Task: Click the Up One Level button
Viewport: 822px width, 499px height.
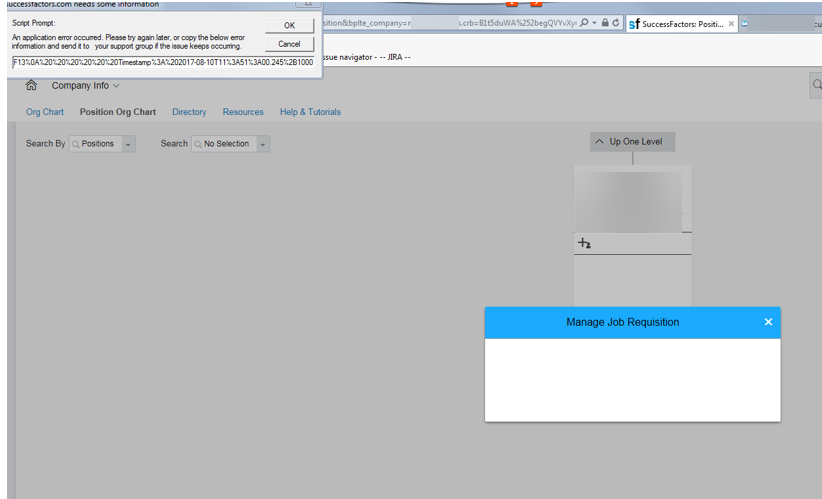Action: point(632,142)
